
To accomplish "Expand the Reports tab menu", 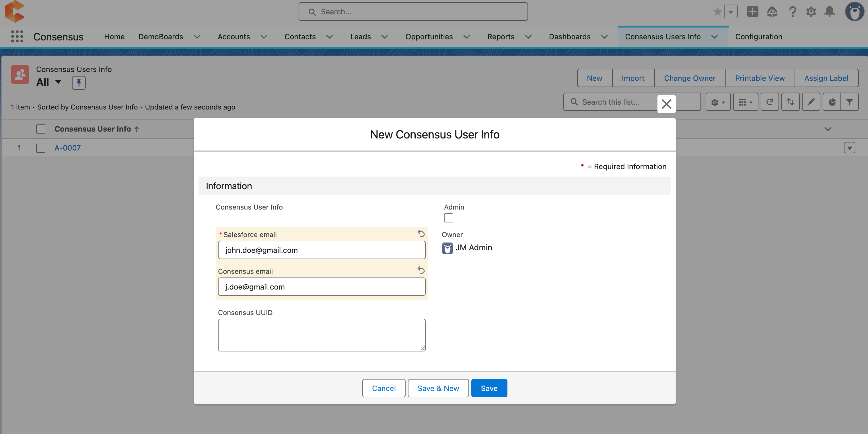I will 529,37.
